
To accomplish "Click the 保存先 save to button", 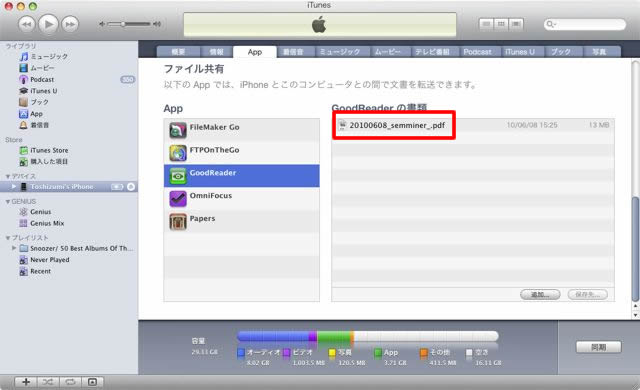I will 588,294.
